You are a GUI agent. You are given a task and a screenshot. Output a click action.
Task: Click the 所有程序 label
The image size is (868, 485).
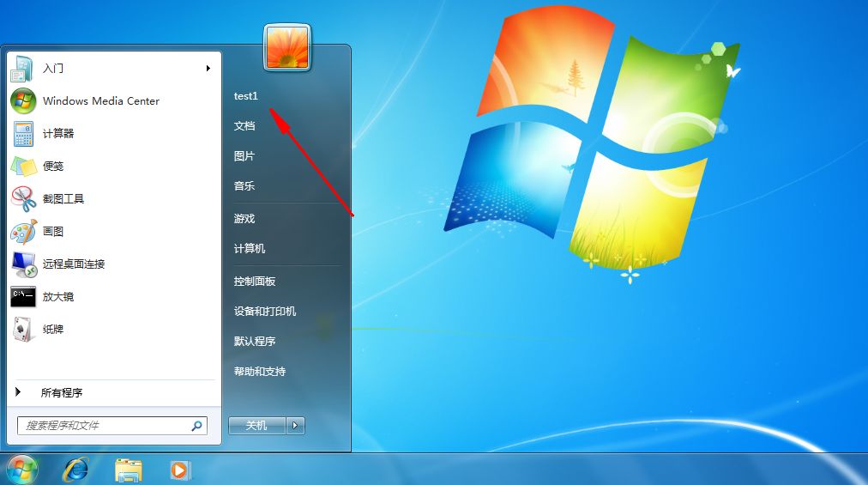[x=62, y=392]
